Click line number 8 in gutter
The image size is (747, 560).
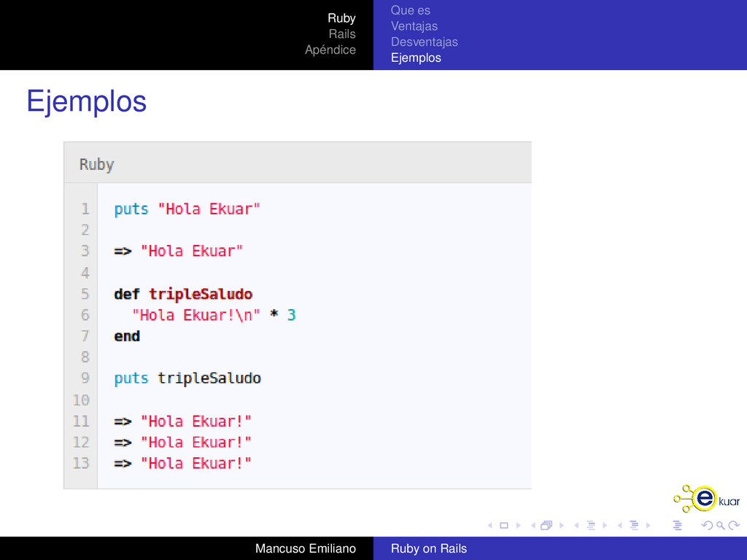pyautogui.click(x=85, y=357)
